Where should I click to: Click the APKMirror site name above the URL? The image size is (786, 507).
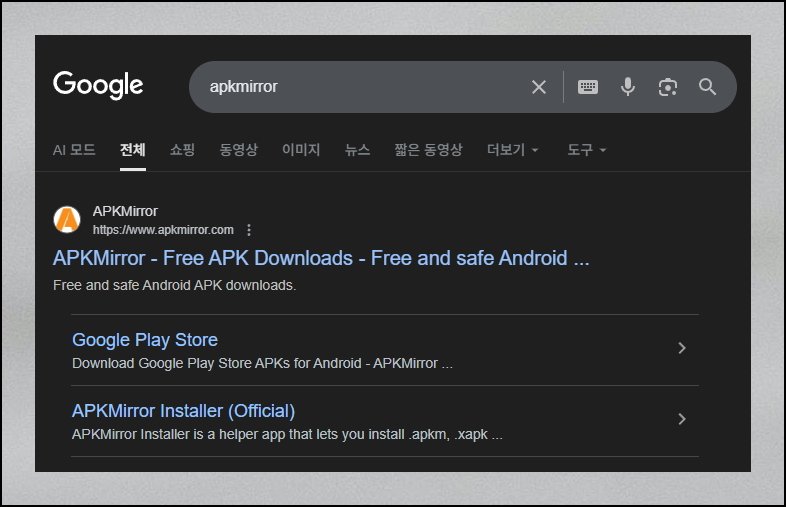coord(125,211)
